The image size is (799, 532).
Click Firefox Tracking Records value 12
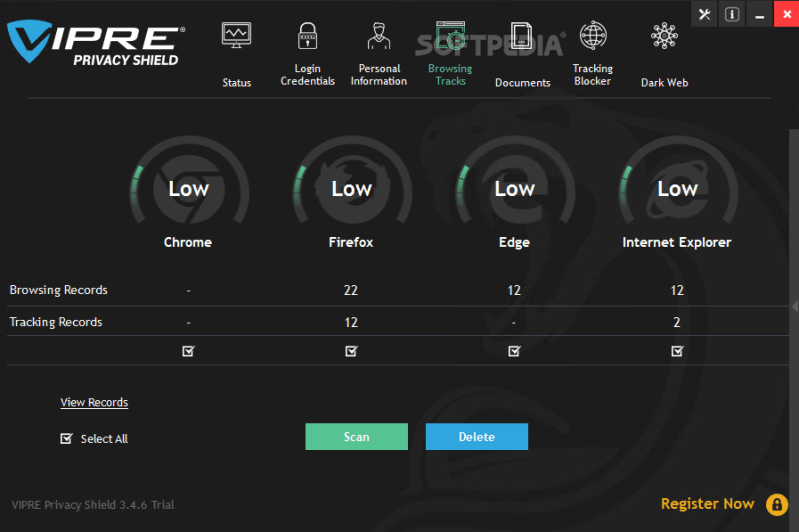pos(351,323)
